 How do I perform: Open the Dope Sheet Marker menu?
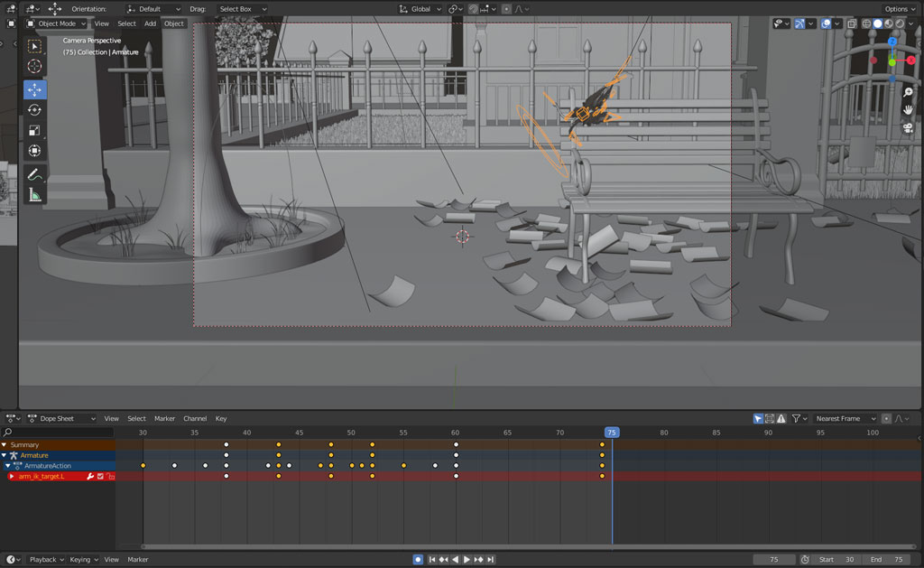[x=164, y=419]
